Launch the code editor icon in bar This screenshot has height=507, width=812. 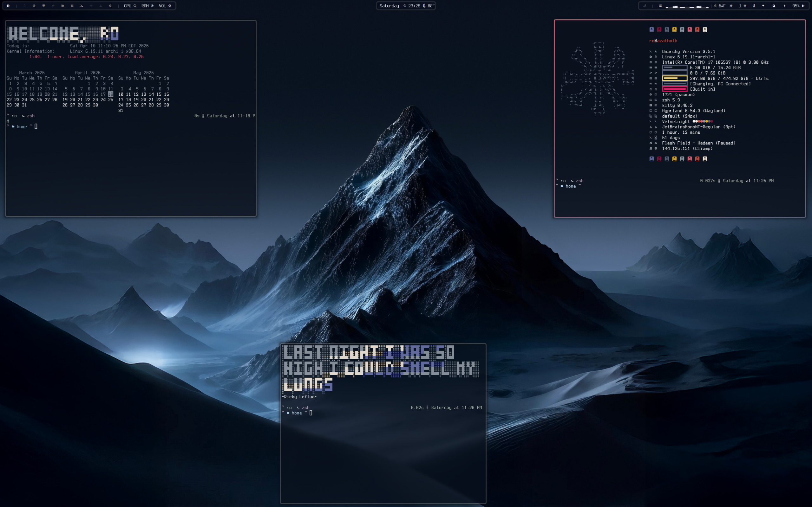pos(53,6)
